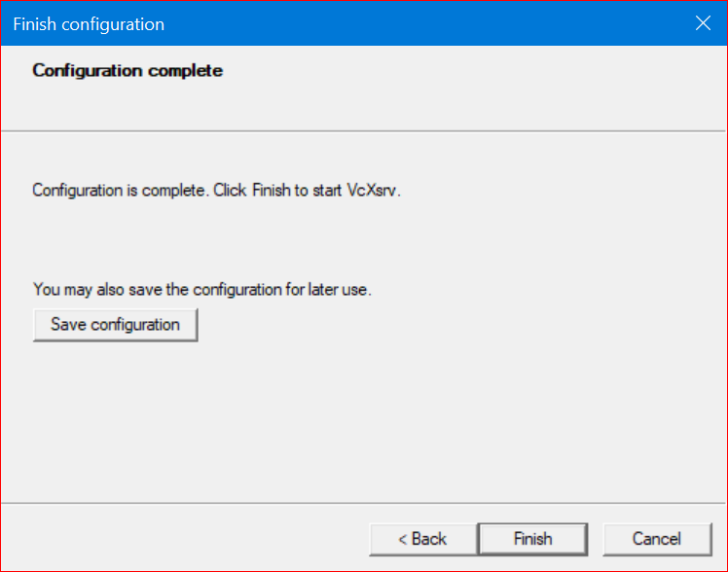Viewport: 728px width, 572px height.
Task: Click the 'Configuration is complete' message text
Action: point(119,191)
